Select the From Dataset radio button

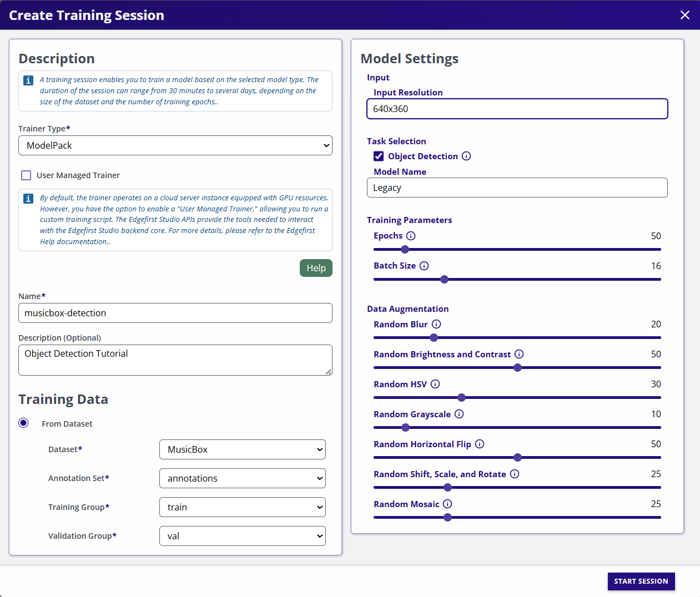click(23, 423)
